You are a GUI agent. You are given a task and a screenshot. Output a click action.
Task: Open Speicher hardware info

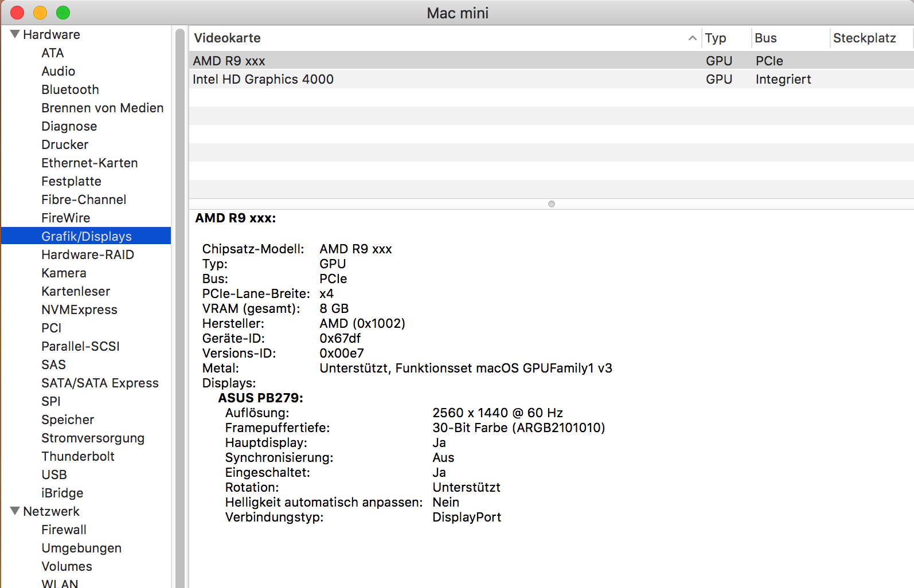pos(68,420)
